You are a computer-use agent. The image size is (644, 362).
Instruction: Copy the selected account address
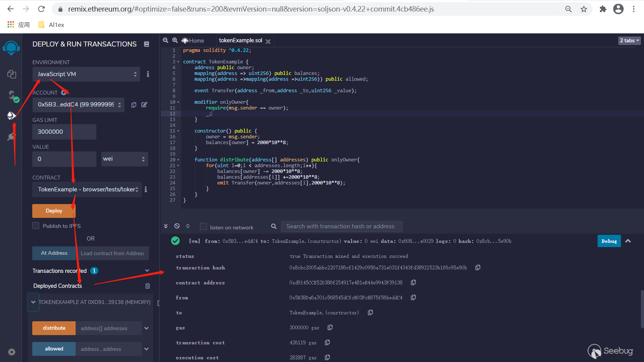click(134, 105)
